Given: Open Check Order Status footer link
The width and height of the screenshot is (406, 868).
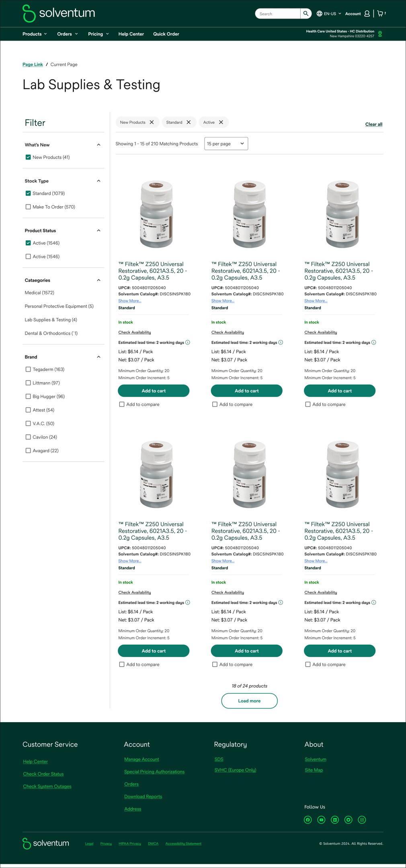Looking at the screenshot, I should pyautogui.click(x=43, y=774).
